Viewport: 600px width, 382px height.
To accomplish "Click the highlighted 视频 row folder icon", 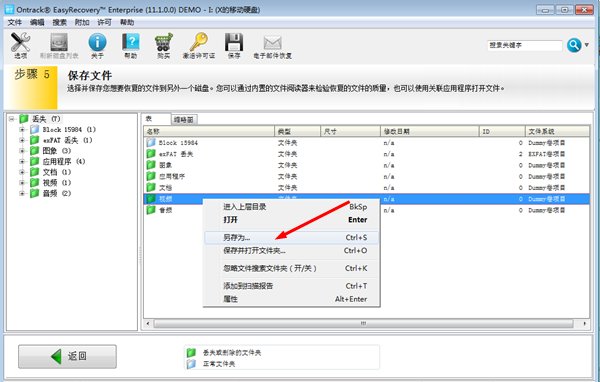I will click(151, 199).
